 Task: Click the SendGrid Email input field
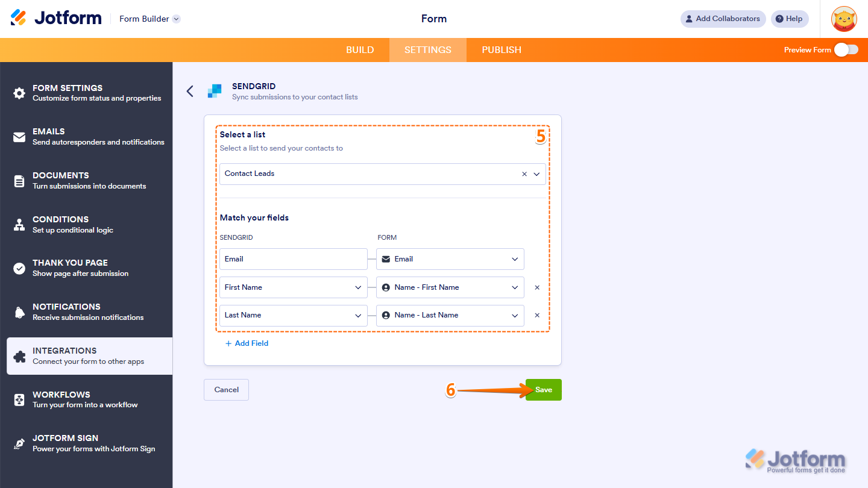pyautogui.click(x=293, y=258)
